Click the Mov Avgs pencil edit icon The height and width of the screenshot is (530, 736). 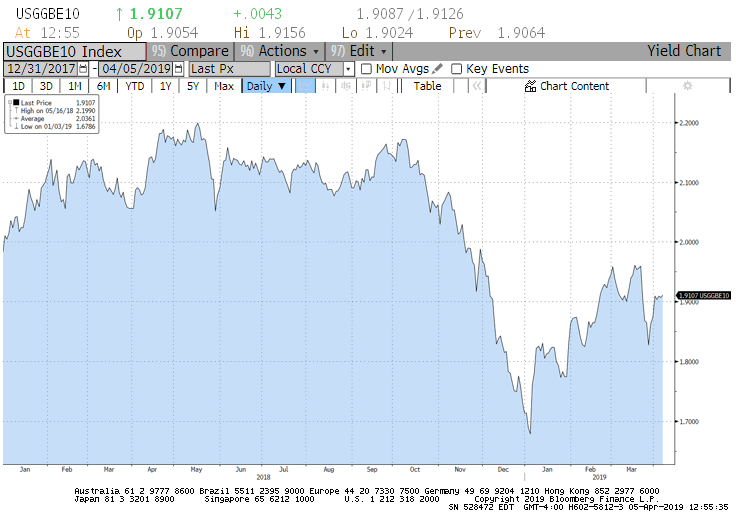pyautogui.click(x=438, y=69)
